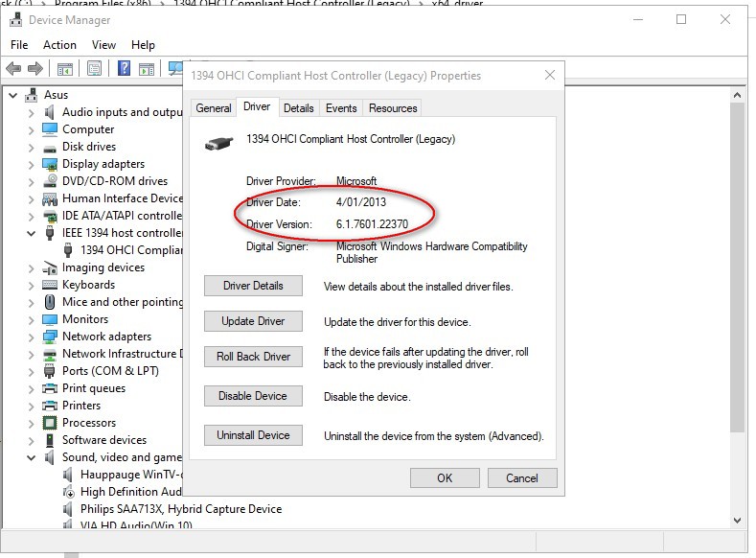Click the Uninstall Device button
The height and width of the screenshot is (558, 756).
coord(253,435)
